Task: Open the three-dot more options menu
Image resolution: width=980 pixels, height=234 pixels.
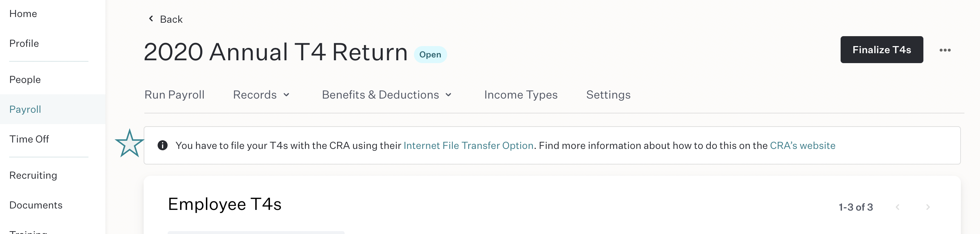Action: (945, 50)
